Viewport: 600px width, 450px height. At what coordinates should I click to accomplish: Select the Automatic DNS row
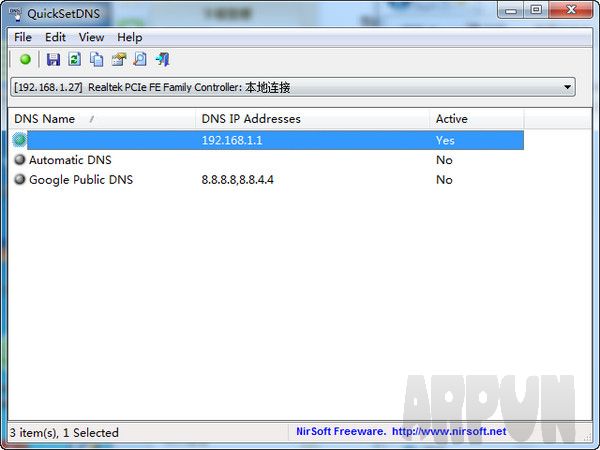pos(268,160)
